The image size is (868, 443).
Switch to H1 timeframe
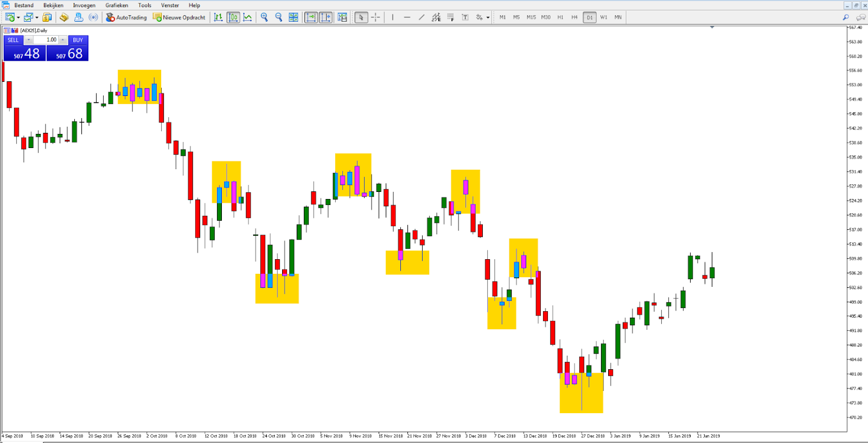[x=560, y=17]
